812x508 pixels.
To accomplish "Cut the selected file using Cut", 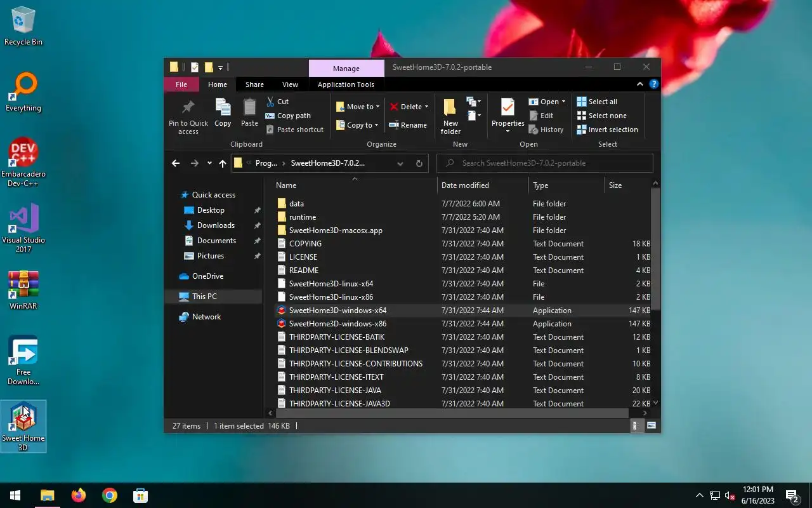I will (x=277, y=102).
